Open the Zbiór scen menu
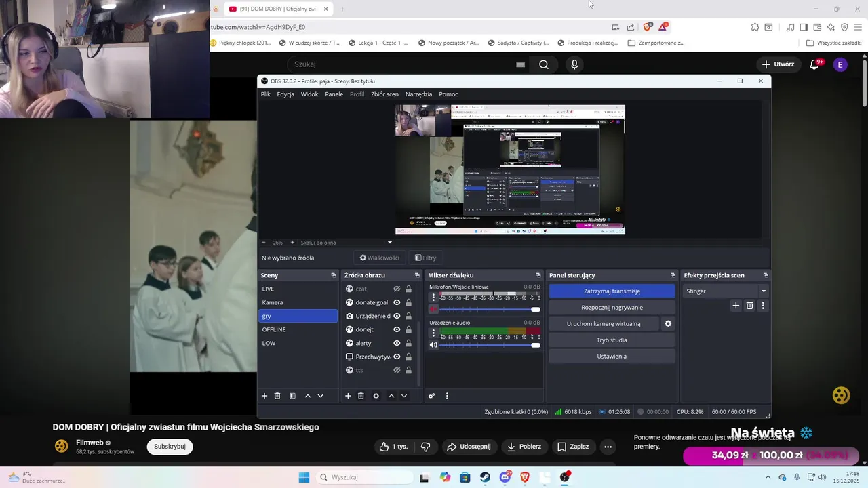 pos(384,94)
